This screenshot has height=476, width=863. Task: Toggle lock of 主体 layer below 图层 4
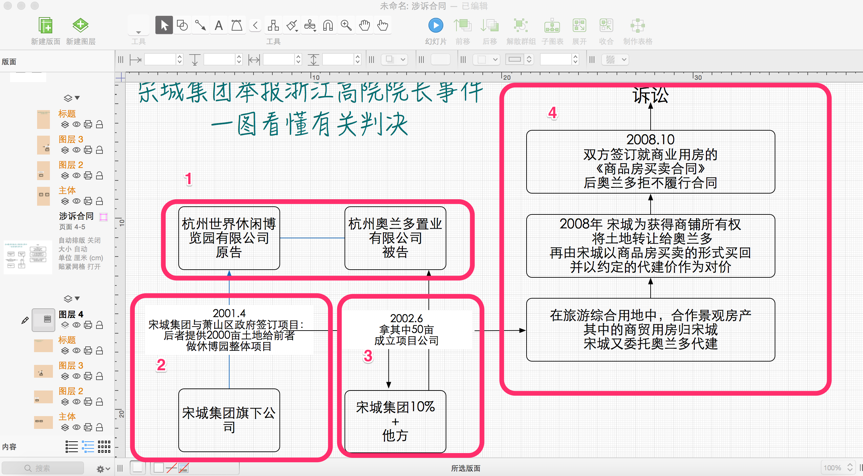pos(100,427)
